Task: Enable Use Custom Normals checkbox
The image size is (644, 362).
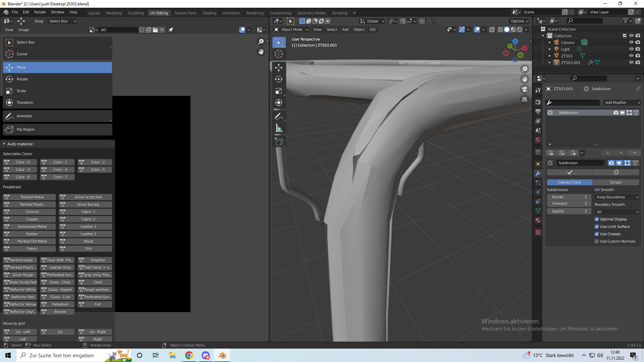Action: pos(597,241)
